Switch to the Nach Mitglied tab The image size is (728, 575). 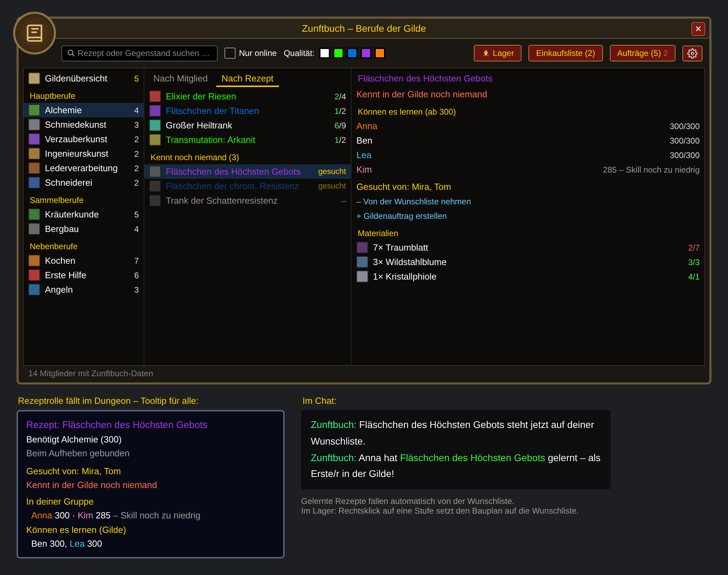(x=181, y=78)
